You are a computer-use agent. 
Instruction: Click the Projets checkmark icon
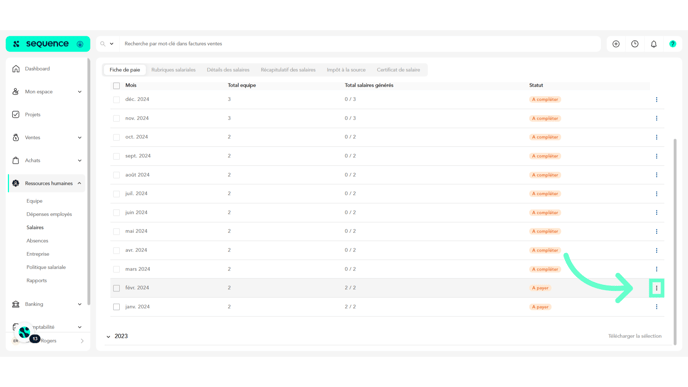click(16, 115)
